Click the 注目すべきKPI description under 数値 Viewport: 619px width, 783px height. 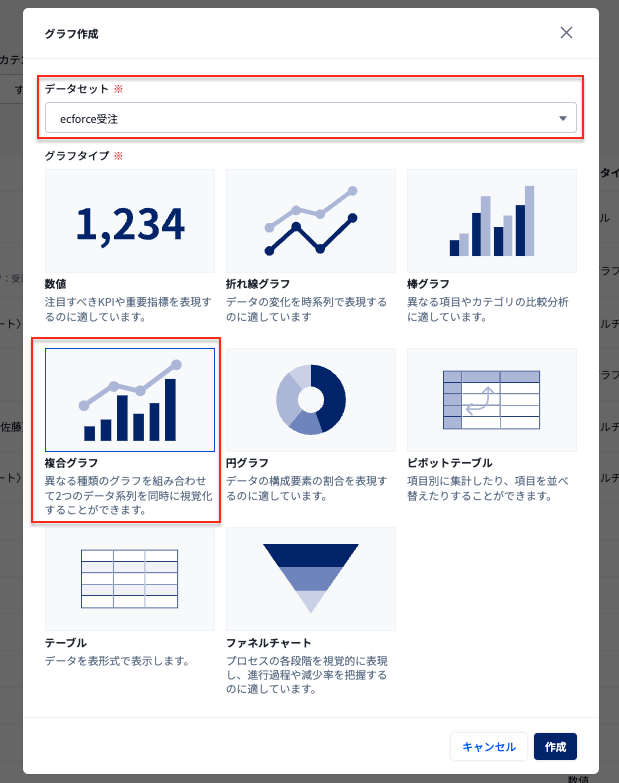(x=128, y=309)
